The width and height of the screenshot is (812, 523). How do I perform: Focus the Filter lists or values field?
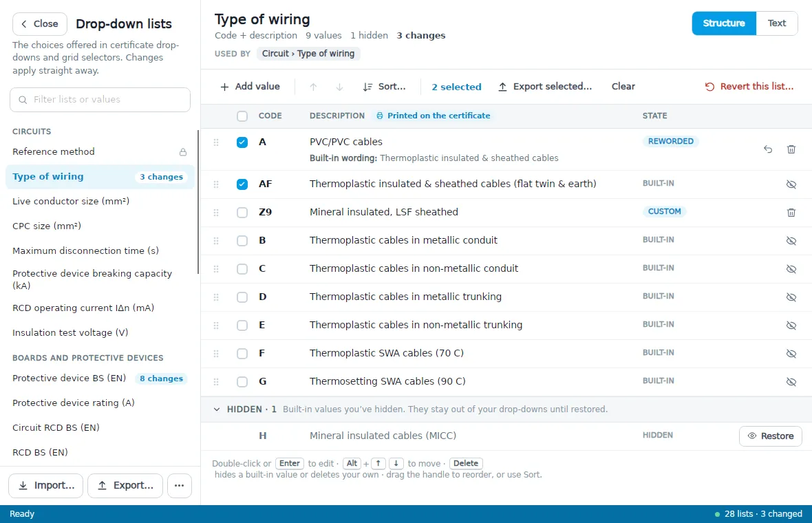[x=100, y=99]
